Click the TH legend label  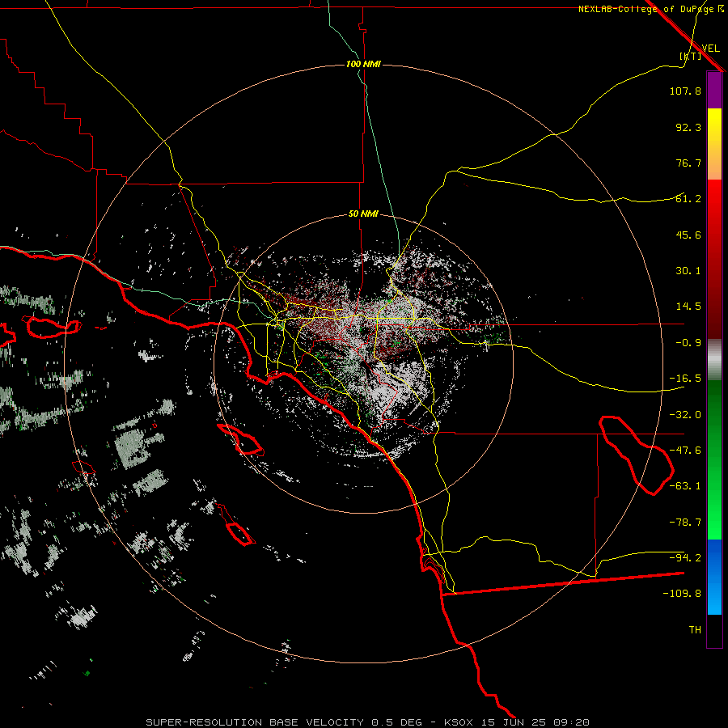point(695,630)
